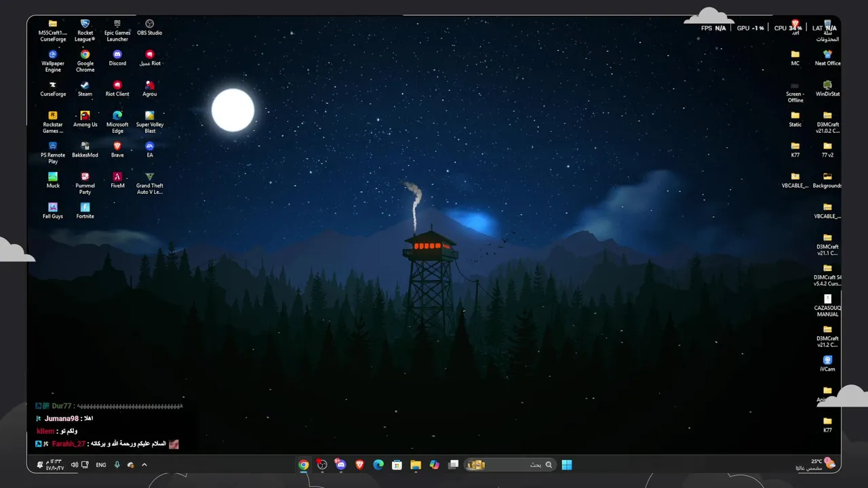Switch input language ENG indicator
Viewport: 868px width, 488px height.
click(101, 465)
